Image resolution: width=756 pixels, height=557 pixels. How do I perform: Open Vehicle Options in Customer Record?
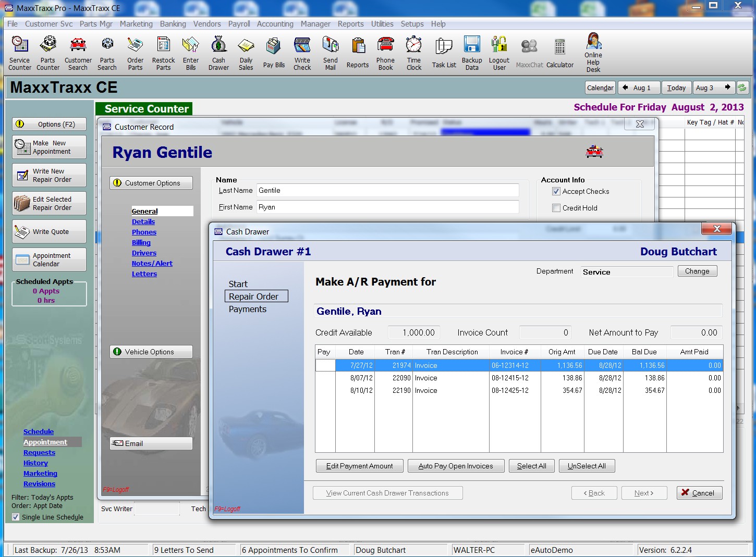click(151, 352)
